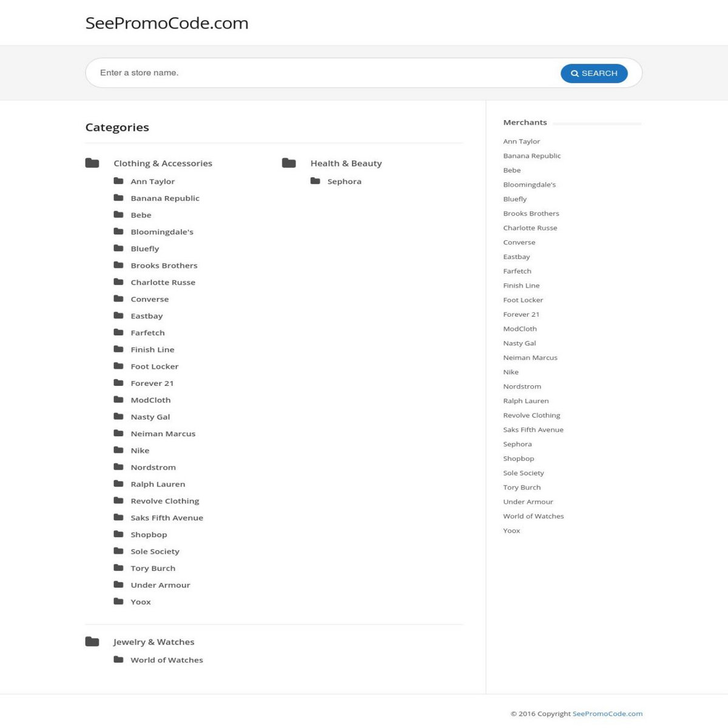Click the folder icon next to Sephora category
The height and width of the screenshot is (728, 728).
pos(315,181)
